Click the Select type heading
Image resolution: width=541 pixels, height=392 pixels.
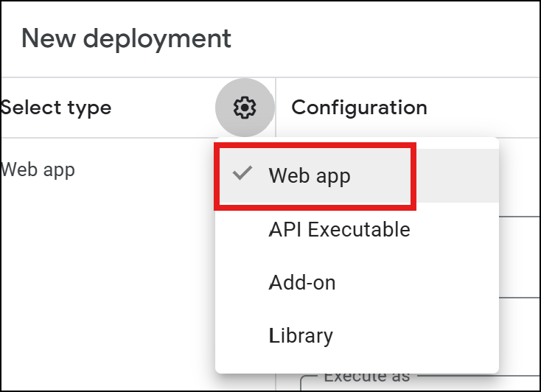pyautogui.click(x=56, y=108)
